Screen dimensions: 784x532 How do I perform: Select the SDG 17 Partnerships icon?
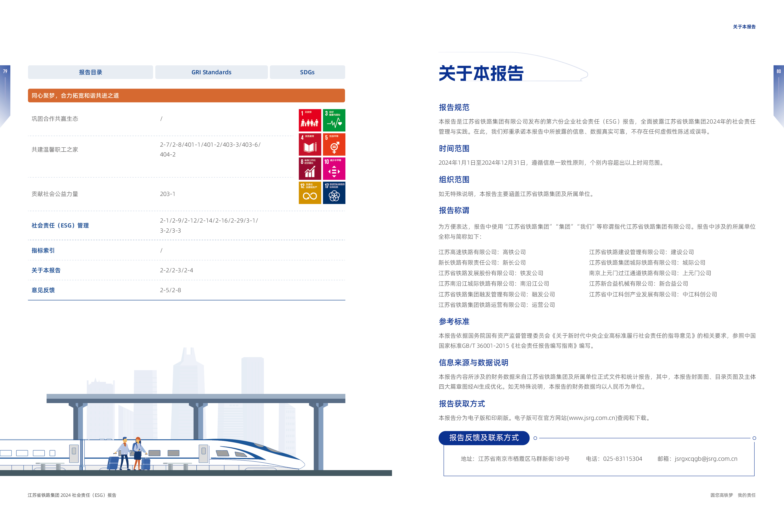click(334, 193)
